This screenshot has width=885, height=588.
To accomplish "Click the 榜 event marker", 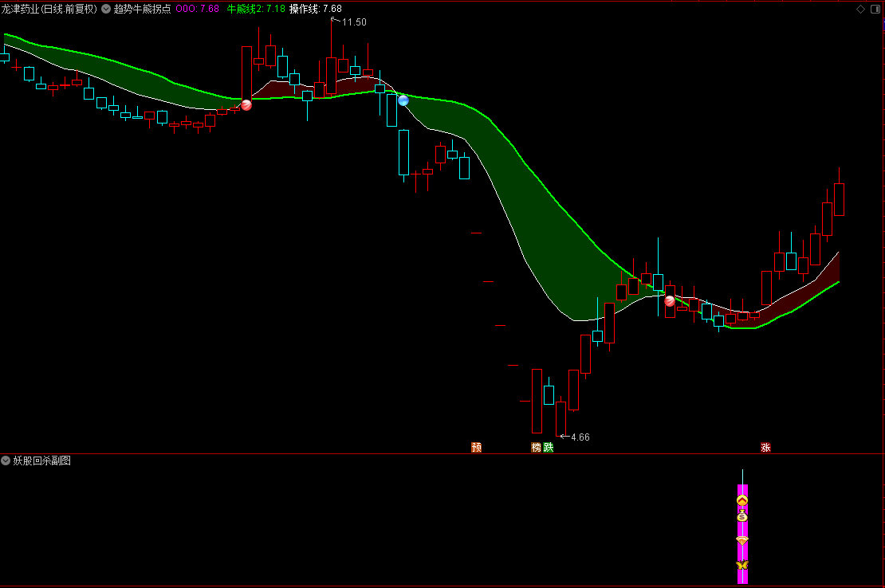I will point(537,448).
